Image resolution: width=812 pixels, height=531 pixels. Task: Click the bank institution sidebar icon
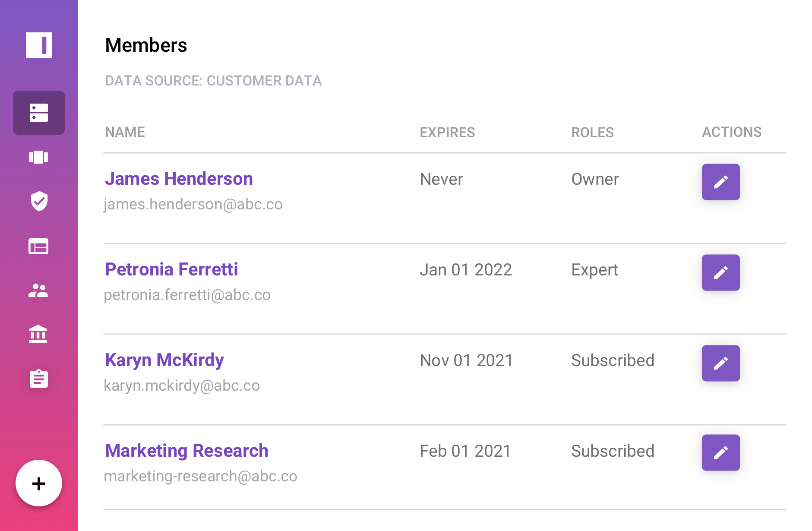coord(38,334)
